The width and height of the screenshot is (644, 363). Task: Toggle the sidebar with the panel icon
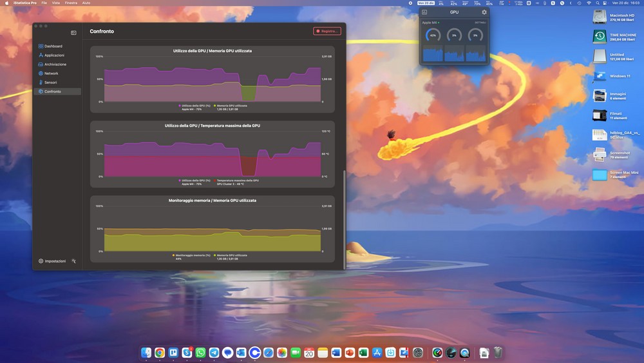pyautogui.click(x=73, y=32)
